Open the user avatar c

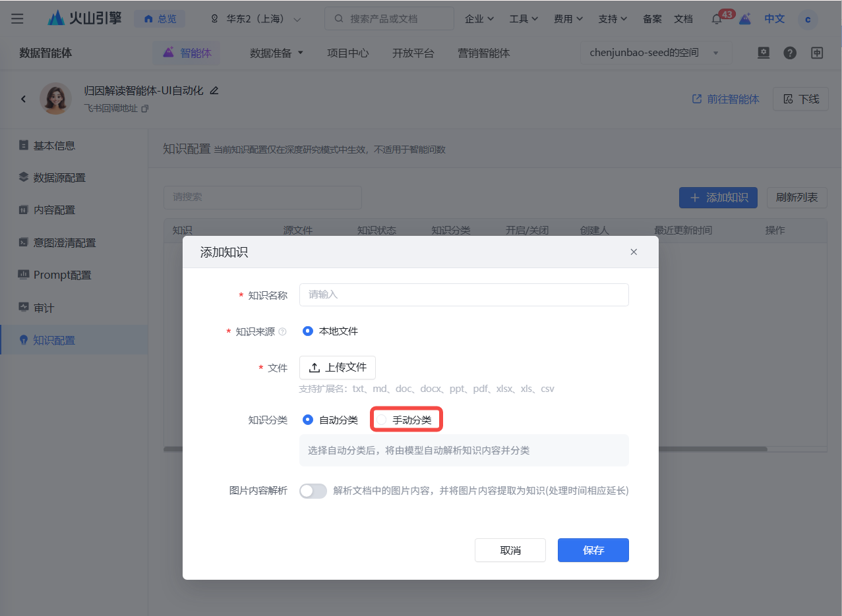(808, 19)
